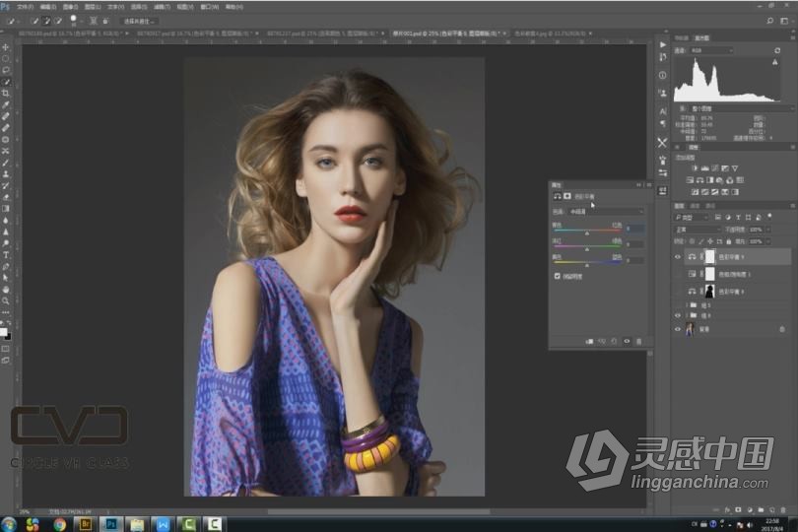Open the Character panel A icon
798x532 pixels.
point(662,111)
